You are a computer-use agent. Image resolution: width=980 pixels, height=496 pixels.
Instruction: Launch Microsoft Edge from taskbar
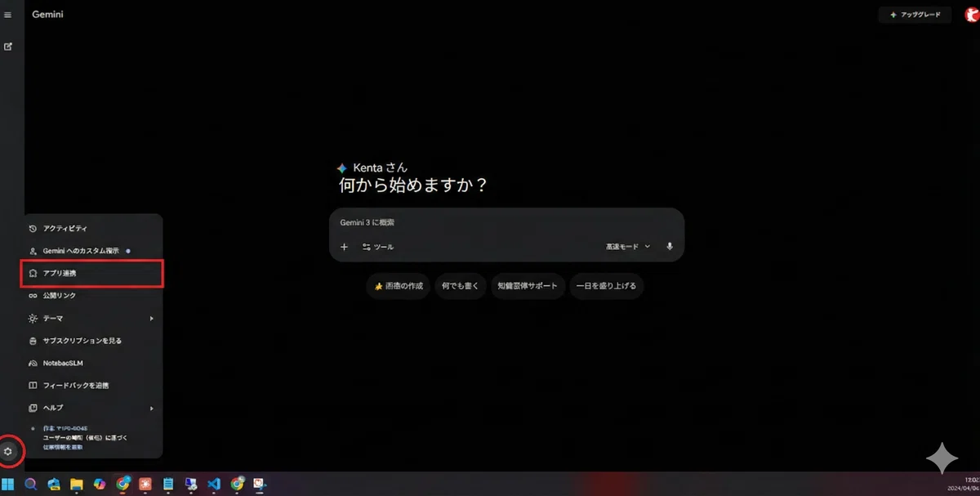(54, 484)
